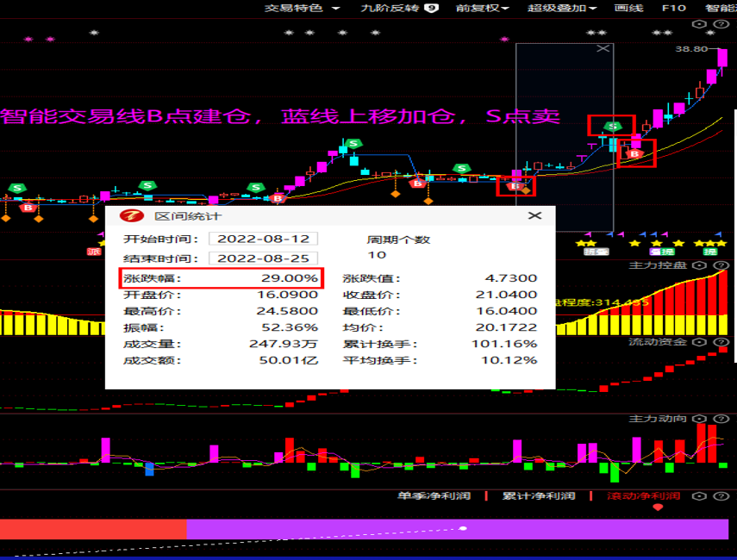
Task: Switch to 滚动净利润 tab
Action: [x=643, y=495]
